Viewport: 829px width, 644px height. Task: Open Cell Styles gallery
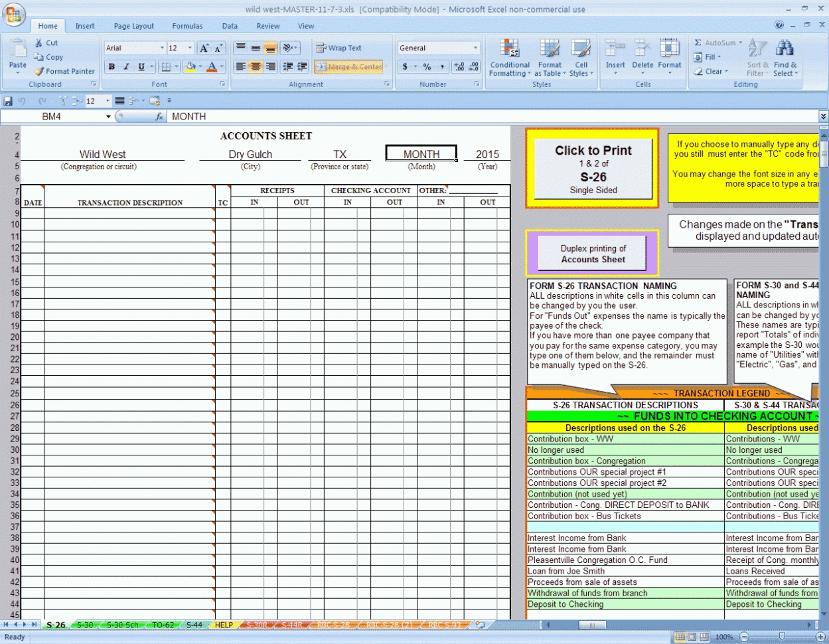click(x=581, y=58)
